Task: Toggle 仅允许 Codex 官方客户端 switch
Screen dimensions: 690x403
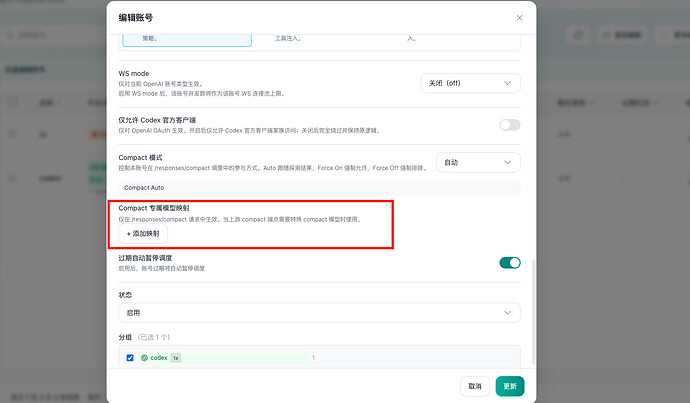Action: click(x=510, y=125)
